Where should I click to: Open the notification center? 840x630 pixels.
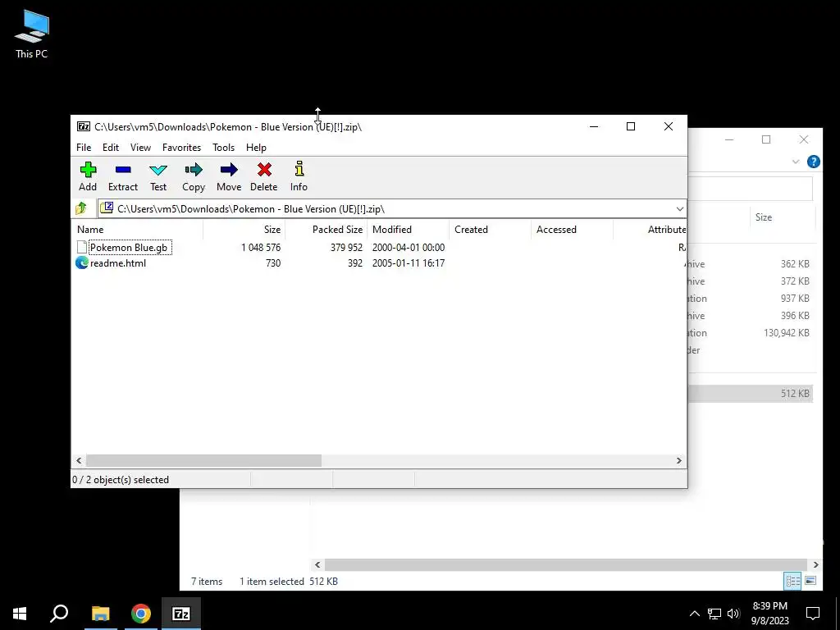(813, 614)
